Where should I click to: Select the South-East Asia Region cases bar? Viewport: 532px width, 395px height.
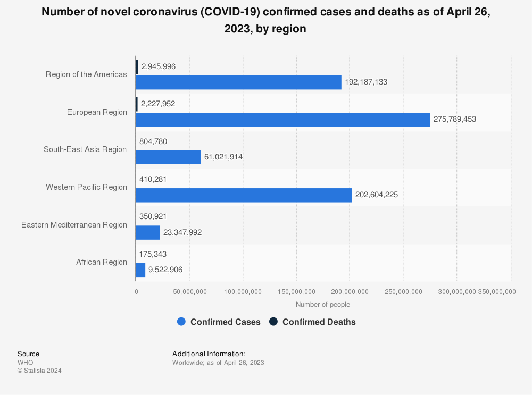pos(168,157)
